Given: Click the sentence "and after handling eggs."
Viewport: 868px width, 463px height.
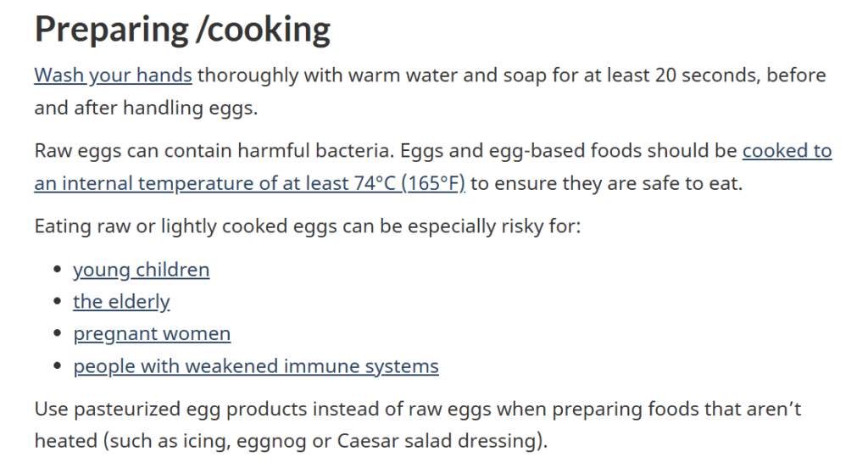Looking at the screenshot, I should tap(146, 108).
